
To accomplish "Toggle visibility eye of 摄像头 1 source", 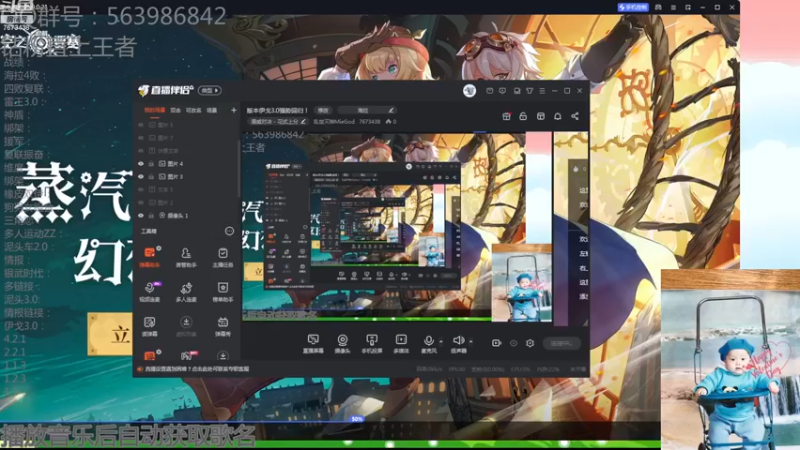I will (x=141, y=216).
